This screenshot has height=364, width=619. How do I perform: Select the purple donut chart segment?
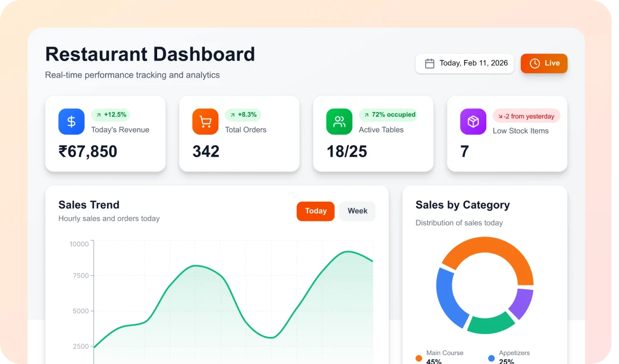(x=521, y=303)
